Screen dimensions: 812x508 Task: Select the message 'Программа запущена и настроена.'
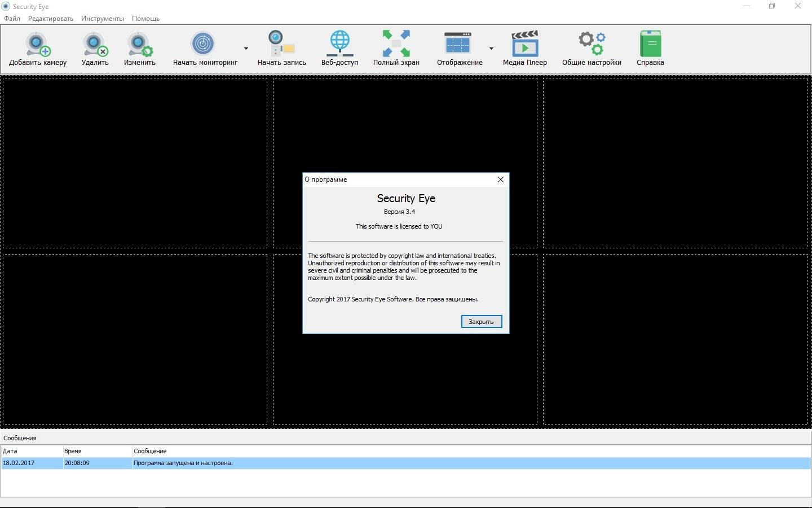[183, 463]
